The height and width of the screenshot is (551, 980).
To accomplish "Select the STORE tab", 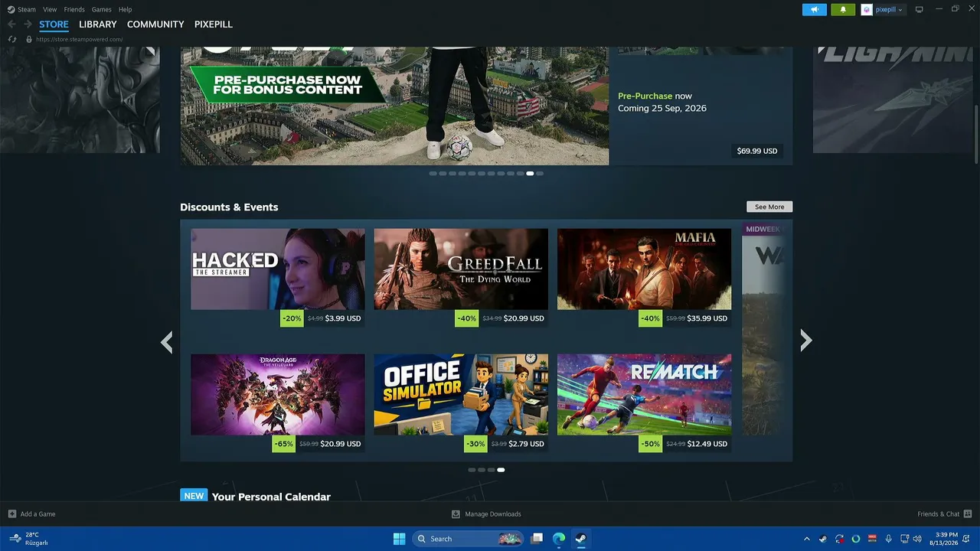I will [x=54, y=24].
